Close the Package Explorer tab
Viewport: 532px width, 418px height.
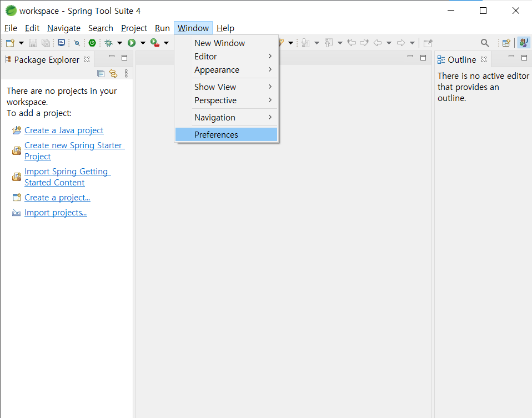[87, 59]
